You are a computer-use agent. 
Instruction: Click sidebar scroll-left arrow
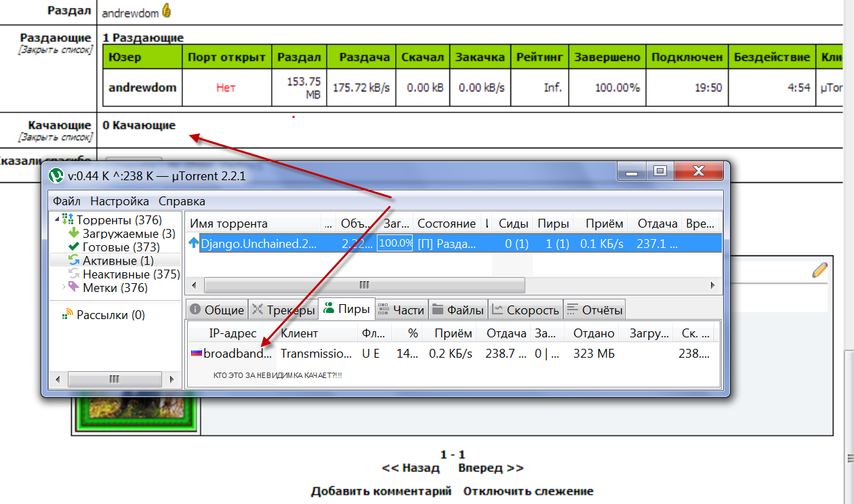[x=57, y=378]
